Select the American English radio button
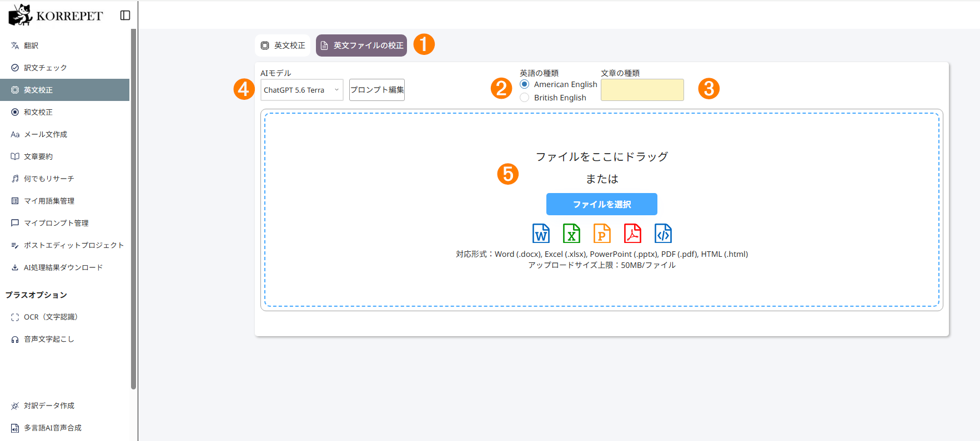 pos(524,84)
